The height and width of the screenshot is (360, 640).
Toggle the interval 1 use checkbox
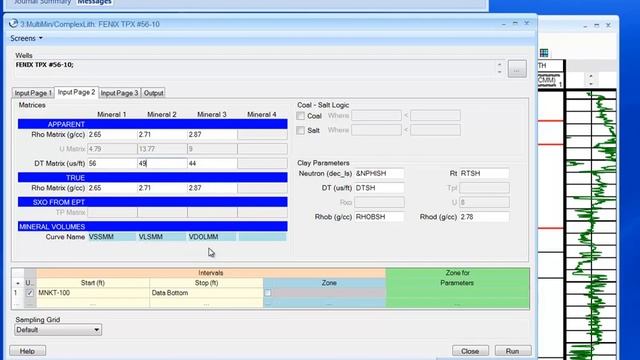pyautogui.click(x=29, y=293)
